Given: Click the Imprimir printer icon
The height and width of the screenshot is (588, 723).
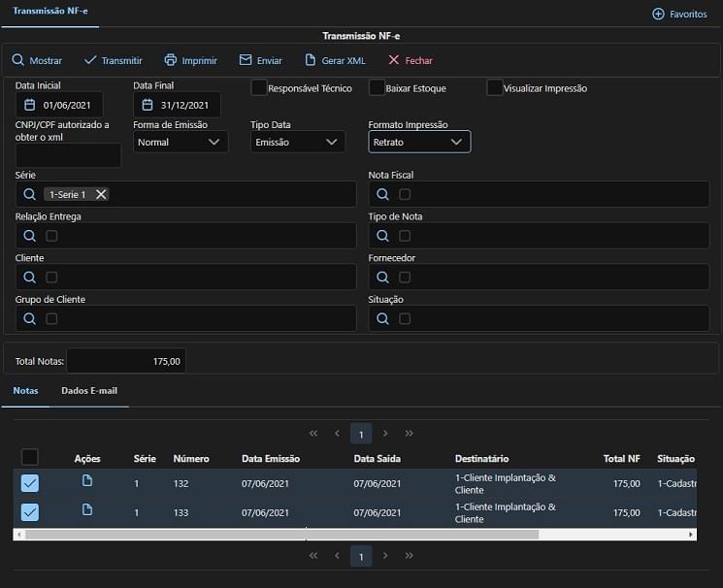Looking at the screenshot, I should click(171, 60).
